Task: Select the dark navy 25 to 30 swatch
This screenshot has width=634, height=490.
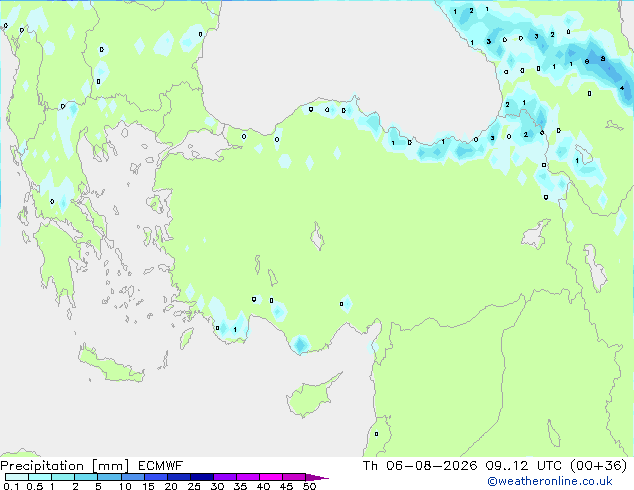Action: tap(202, 477)
